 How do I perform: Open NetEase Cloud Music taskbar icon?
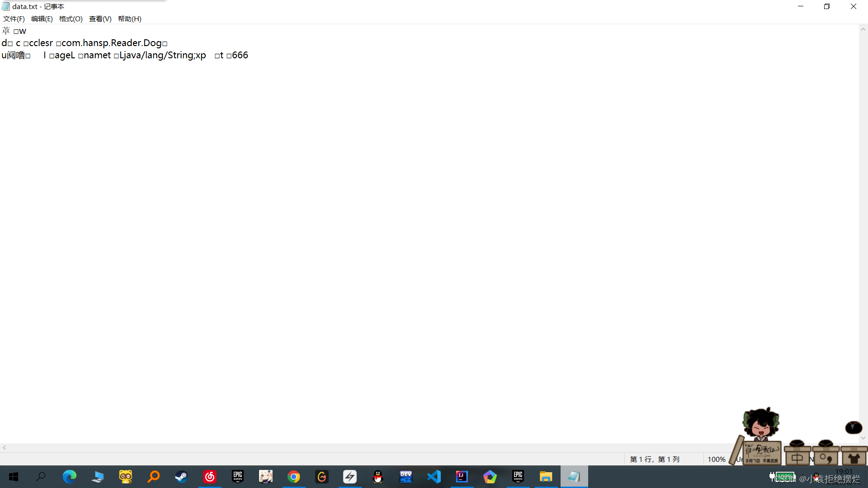210,477
